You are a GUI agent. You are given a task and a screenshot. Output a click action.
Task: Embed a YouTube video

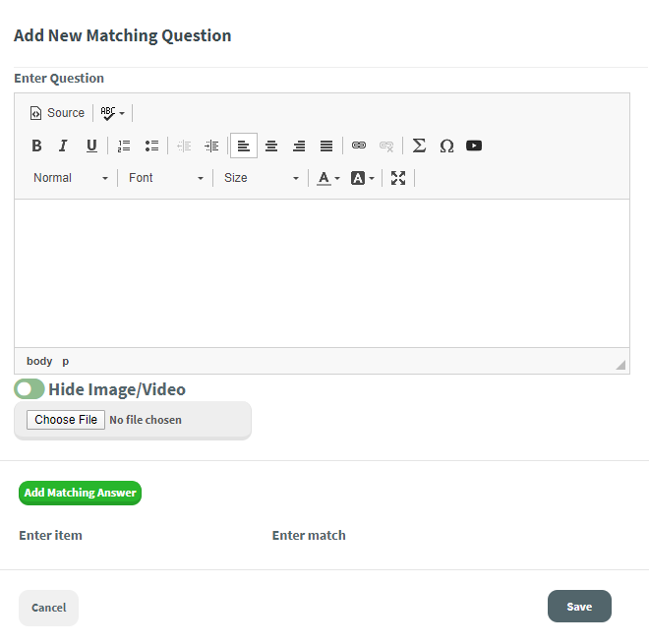pyautogui.click(x=474, y=146)
